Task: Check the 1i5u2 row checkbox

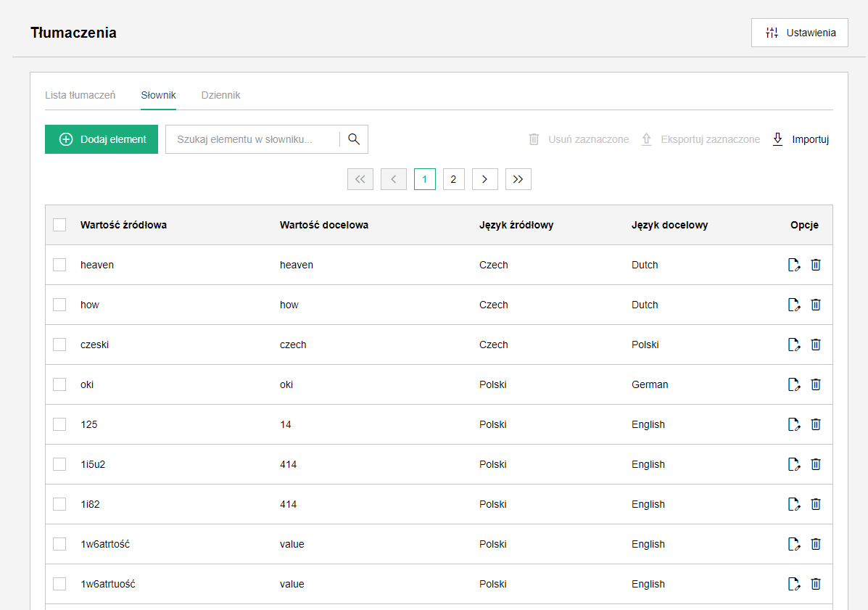Action: (x=59, y=464)
